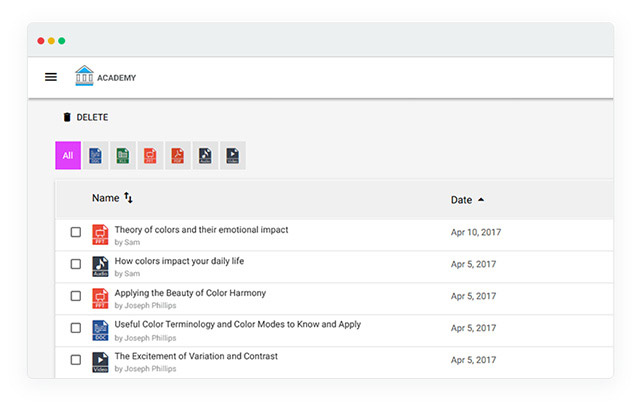The image size is (640, 410).
Task: Click the yellow minimize window dot
Action: coord(51,41)
